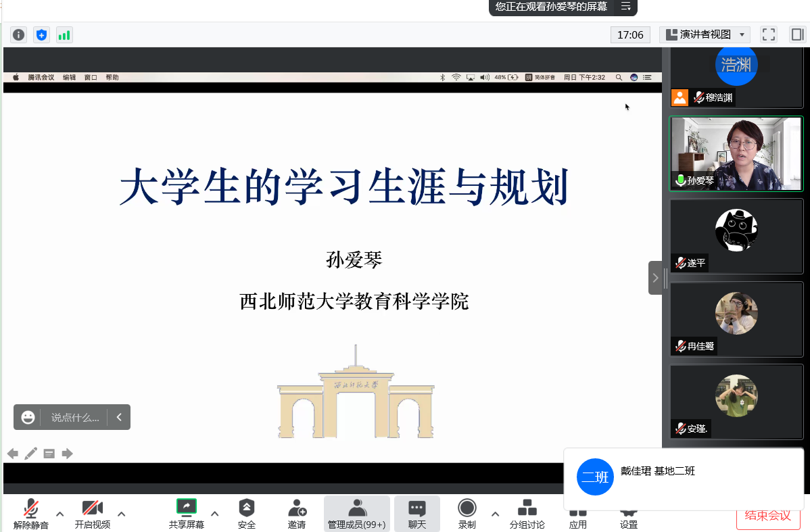Collapse the participant video side panel
This screenshot has width=810, height=532.
click(655, 278)
